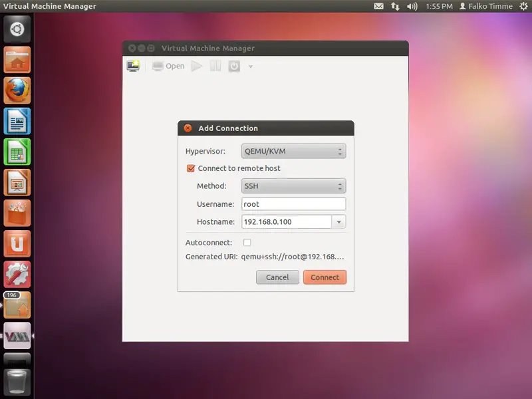Screen dimensions: 532x399
Task: Click the Virtual Machine Manager window title bar
Action: click(265, 49)
